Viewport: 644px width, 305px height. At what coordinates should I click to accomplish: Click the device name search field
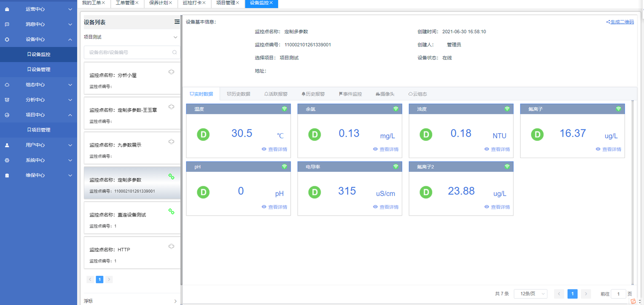tap(132, 52)
